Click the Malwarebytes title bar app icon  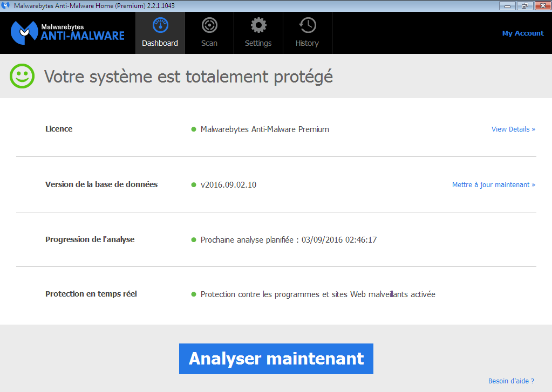pyautogui.click(x=5, y=5)
